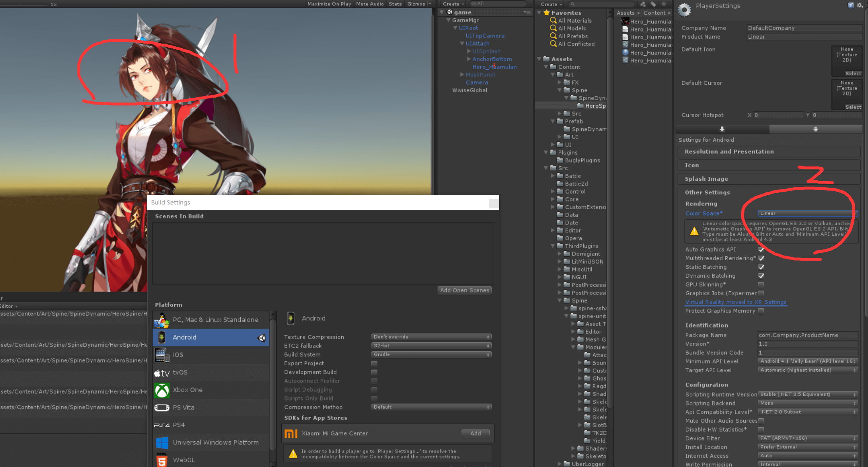Open the Color Space dropdown
The width and height of the screenshot is (868, 467).
[x=807, y=213]
